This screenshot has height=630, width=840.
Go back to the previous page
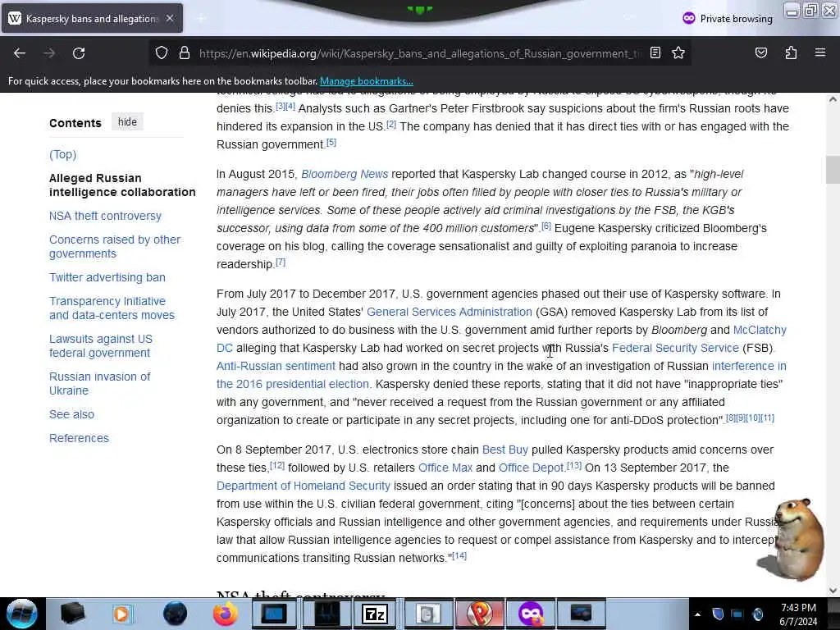[x=20, y=53]
